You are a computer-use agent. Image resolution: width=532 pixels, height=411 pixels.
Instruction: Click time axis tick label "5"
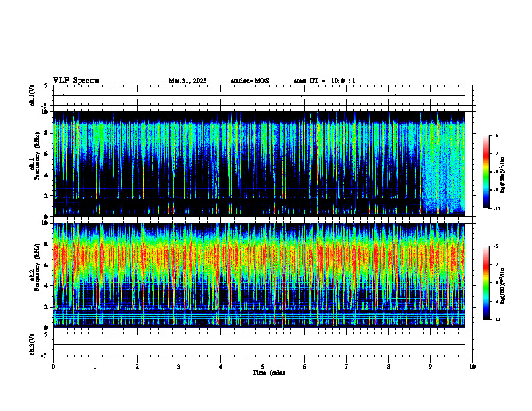pos(263,367)
